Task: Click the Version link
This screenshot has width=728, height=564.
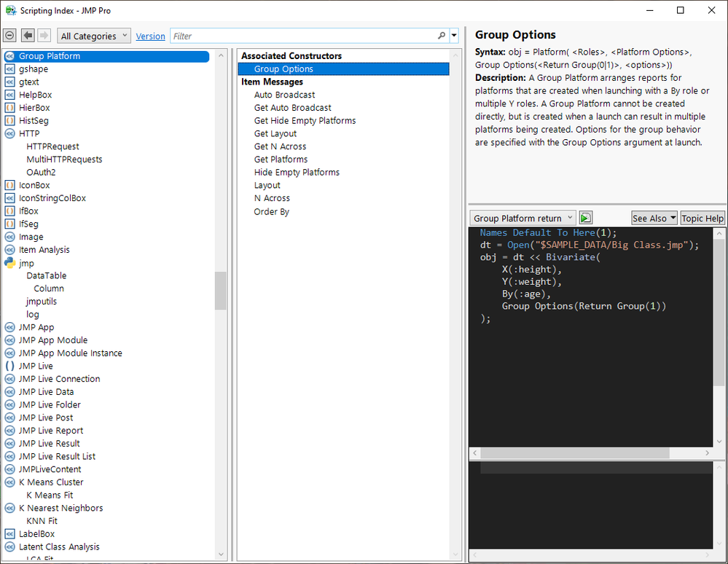Action: (150, 36)
